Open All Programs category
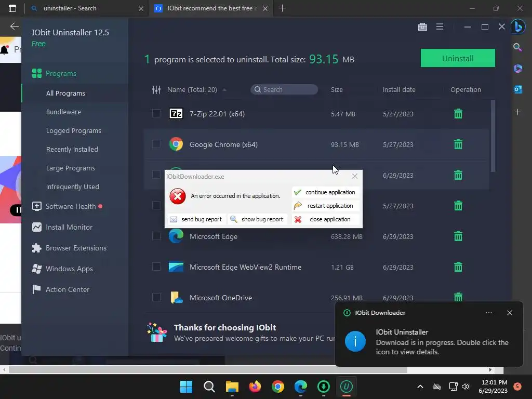 65,94
